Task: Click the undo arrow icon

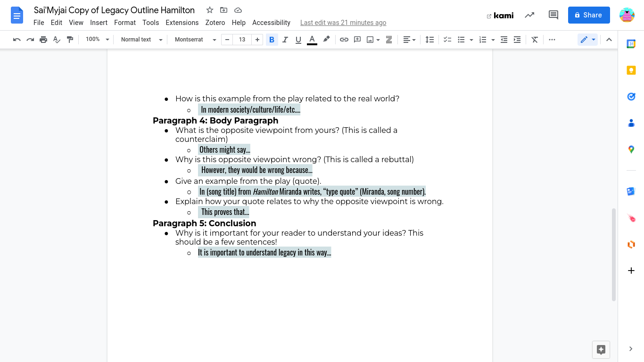Action: tap(17, 40)
